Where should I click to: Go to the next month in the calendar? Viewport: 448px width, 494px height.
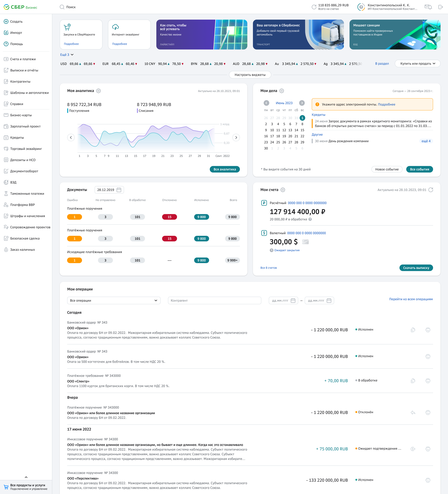click(302, 103)
